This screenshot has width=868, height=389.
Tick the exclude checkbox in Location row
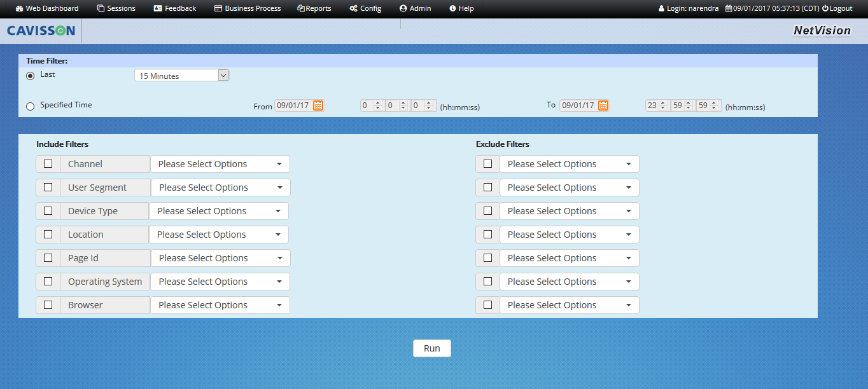[487, 235]
